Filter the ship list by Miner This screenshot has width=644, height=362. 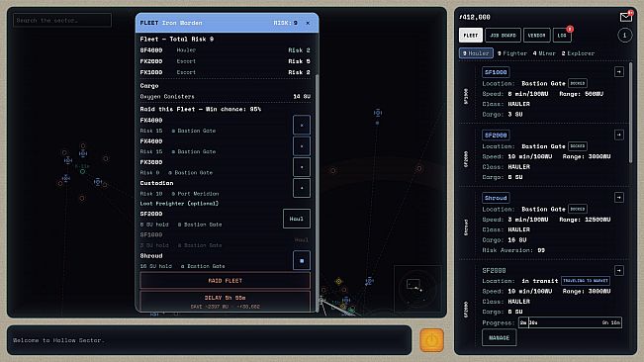pos(544,53)
